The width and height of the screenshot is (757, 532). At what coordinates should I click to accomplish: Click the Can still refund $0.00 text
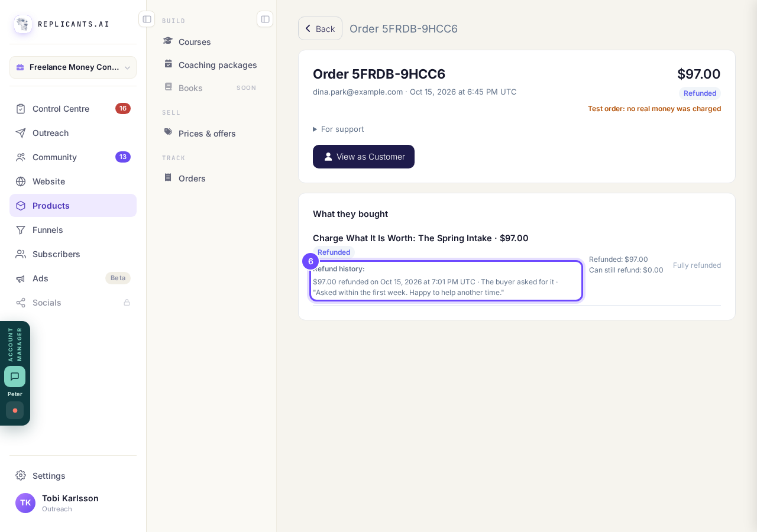[x=626, y=270]
